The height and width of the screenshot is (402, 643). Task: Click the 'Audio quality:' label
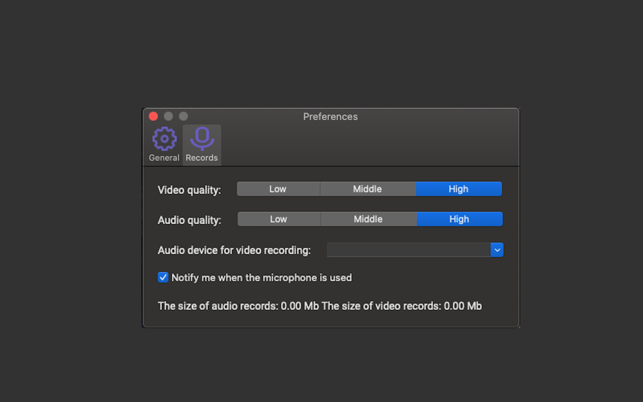(189, 220)
